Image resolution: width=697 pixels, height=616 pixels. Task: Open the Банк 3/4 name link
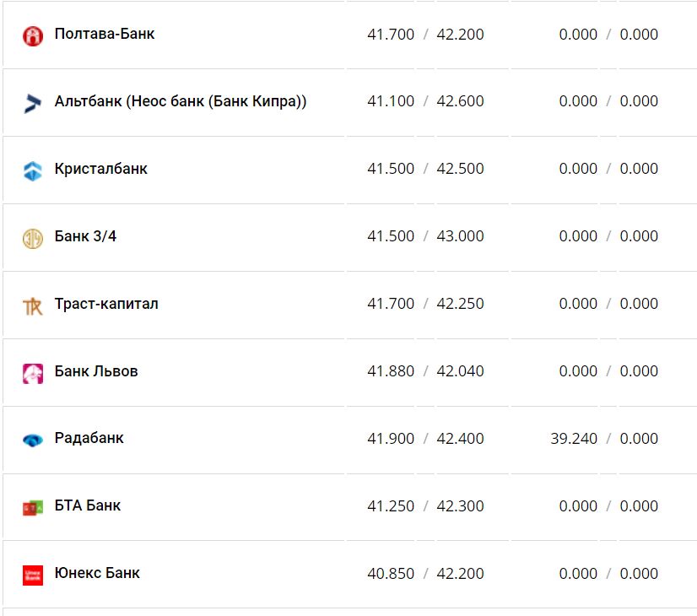coord(85,236)
